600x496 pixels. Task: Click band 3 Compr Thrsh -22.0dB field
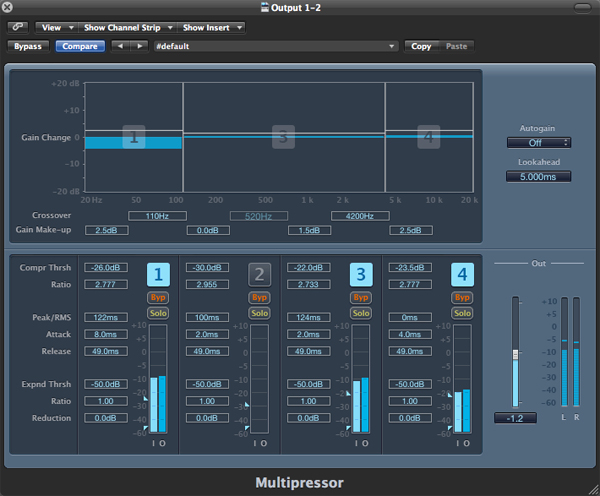tap(309, 268)
